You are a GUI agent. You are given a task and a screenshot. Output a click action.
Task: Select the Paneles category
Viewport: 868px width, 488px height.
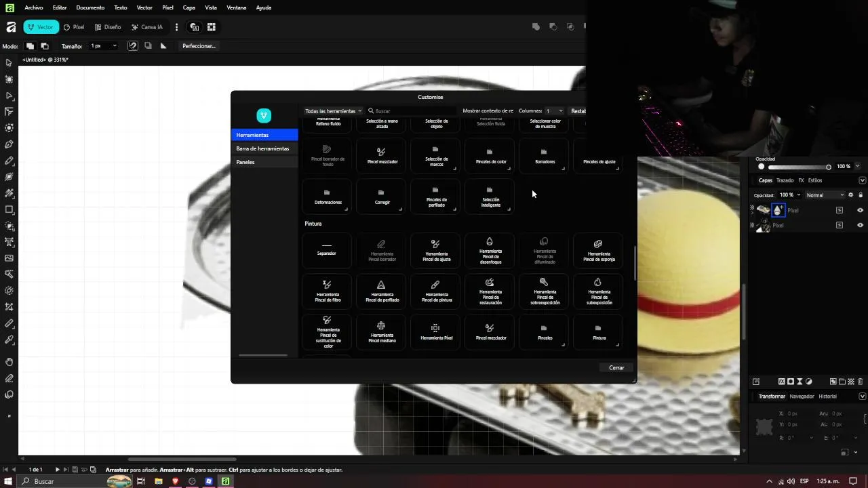(x=264, y=162)
